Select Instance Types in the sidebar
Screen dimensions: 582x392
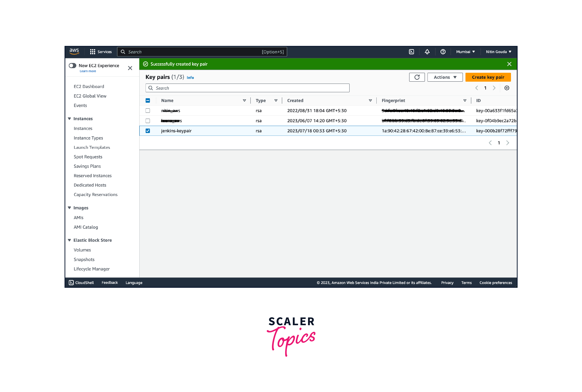click(88, 138)
